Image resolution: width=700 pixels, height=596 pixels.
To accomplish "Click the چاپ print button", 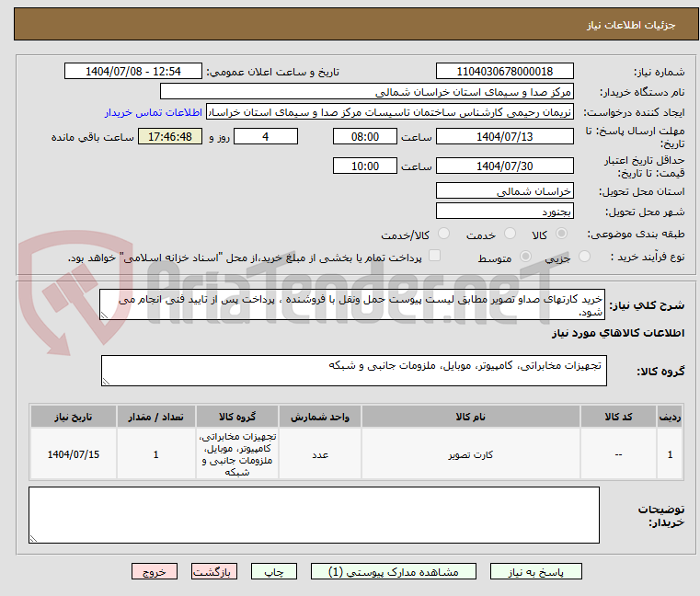I will (274, 571).
